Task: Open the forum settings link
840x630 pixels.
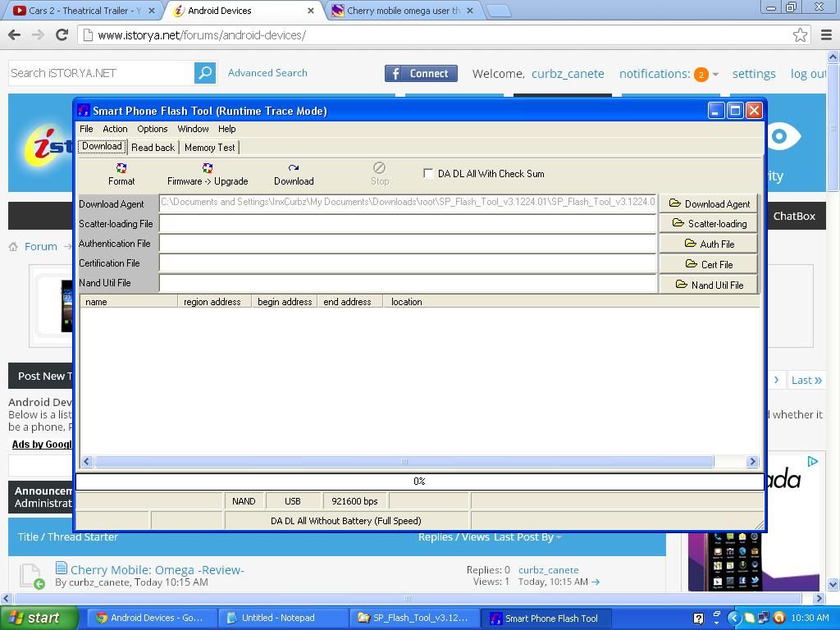Action: pyautogui.click(x=754, y=74)
